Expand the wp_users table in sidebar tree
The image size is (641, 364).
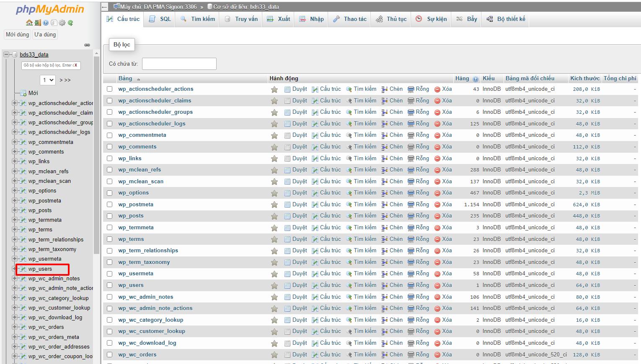[x=15, y=269]
